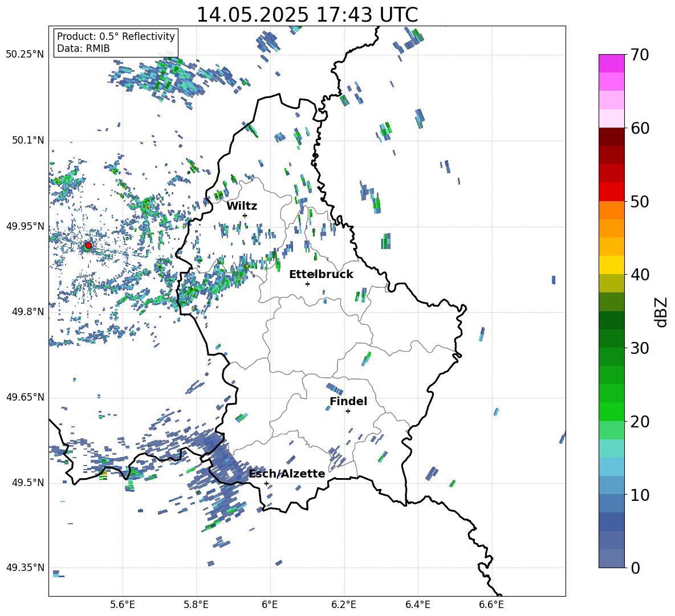Screen dimensions: 675x616
Task: Click the 50.25°N latitude label
Action: 25,55
